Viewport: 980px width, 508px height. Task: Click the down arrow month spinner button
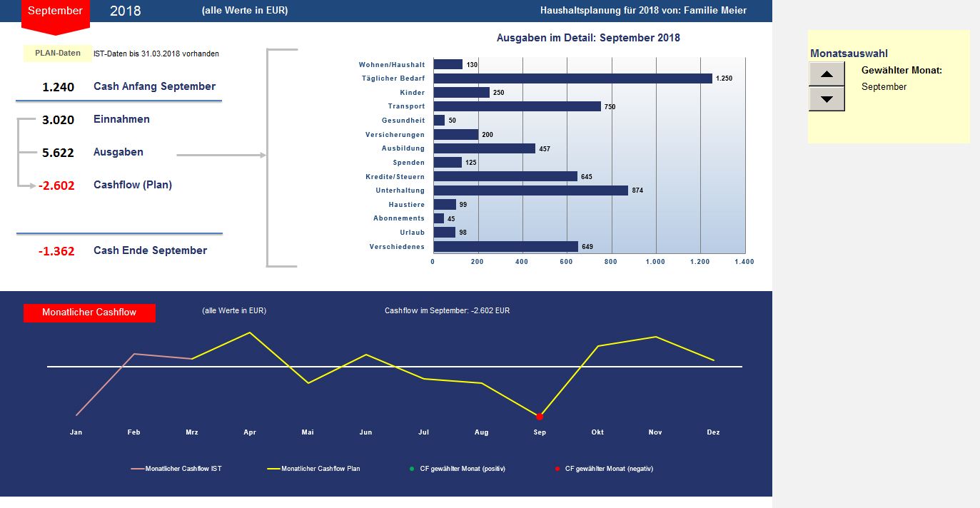click(827, 98)
